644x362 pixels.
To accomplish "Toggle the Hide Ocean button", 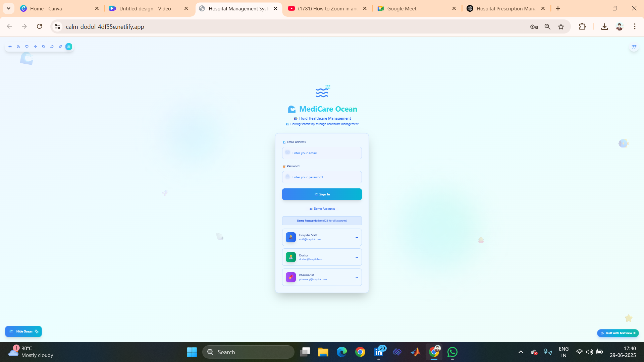I will click(23, 331).
